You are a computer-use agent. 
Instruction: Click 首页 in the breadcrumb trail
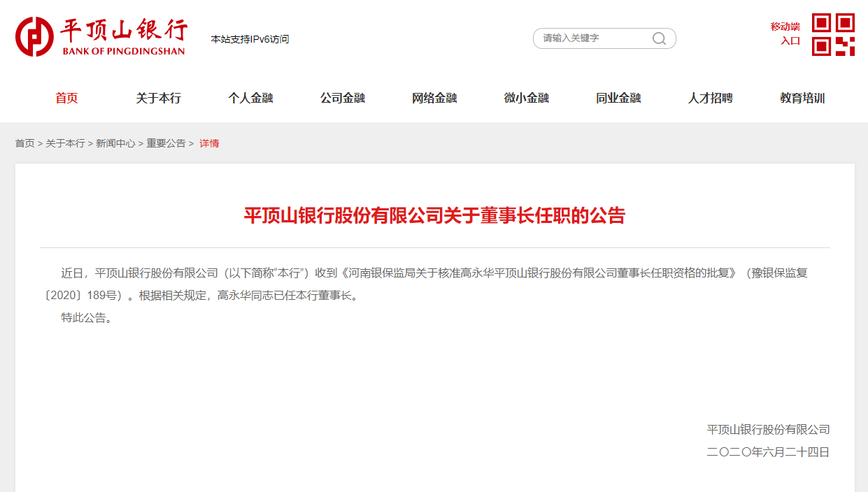click(25, 143)
